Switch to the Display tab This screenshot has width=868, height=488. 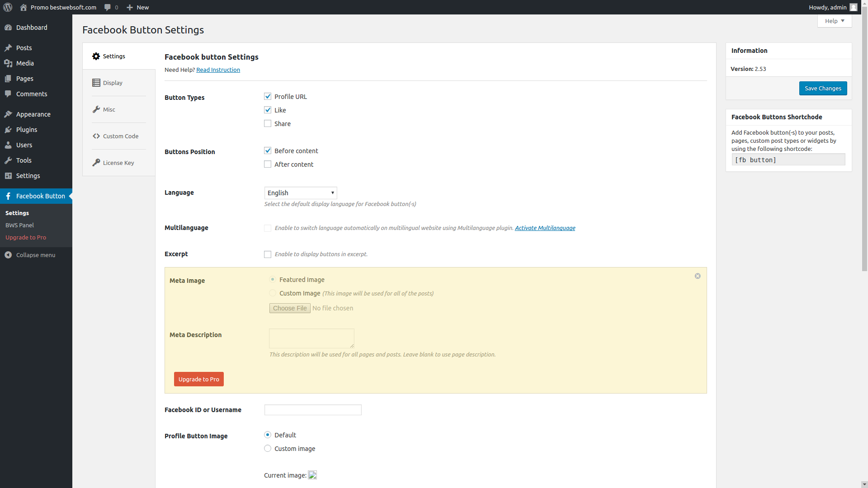tap(113, 83)
